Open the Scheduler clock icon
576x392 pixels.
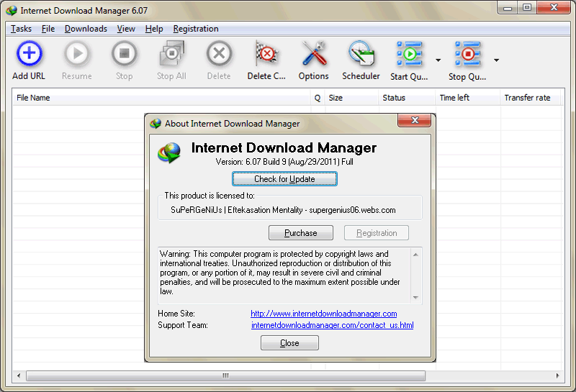361,54
